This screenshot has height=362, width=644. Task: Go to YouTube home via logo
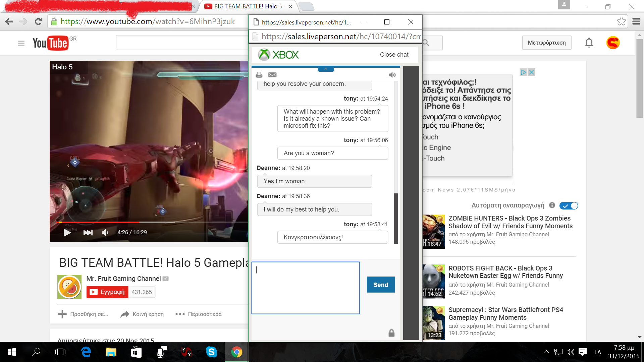tap(51, 43)
